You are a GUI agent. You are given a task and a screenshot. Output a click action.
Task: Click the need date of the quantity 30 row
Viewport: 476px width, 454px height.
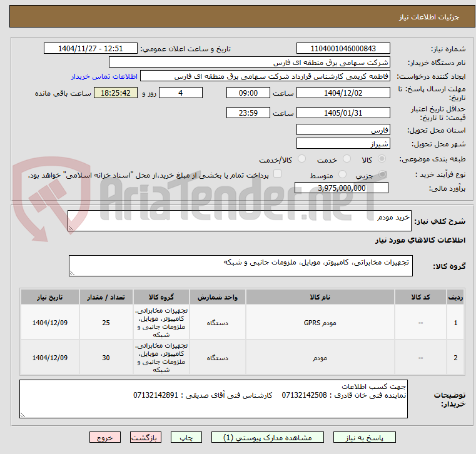(50, 358)
